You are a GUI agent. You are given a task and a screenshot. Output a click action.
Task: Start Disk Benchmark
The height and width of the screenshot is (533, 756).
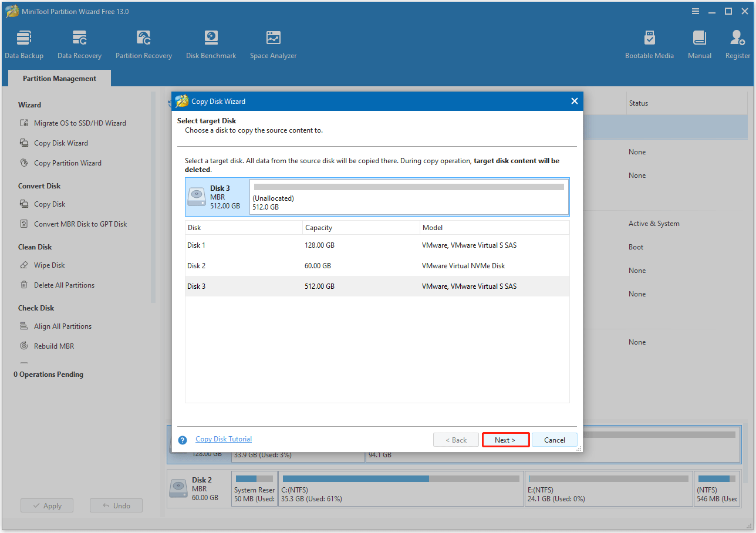pyautogui.click(x=211, y=43)
